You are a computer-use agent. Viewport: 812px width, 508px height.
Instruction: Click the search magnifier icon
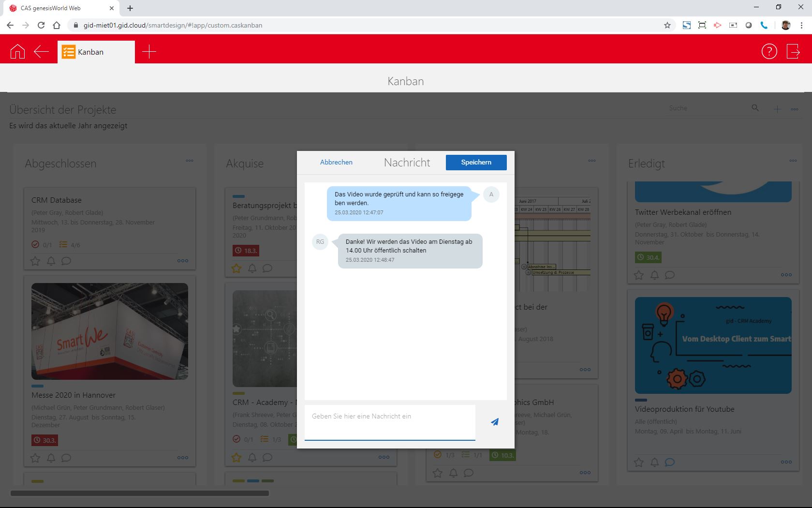[755, 108]
